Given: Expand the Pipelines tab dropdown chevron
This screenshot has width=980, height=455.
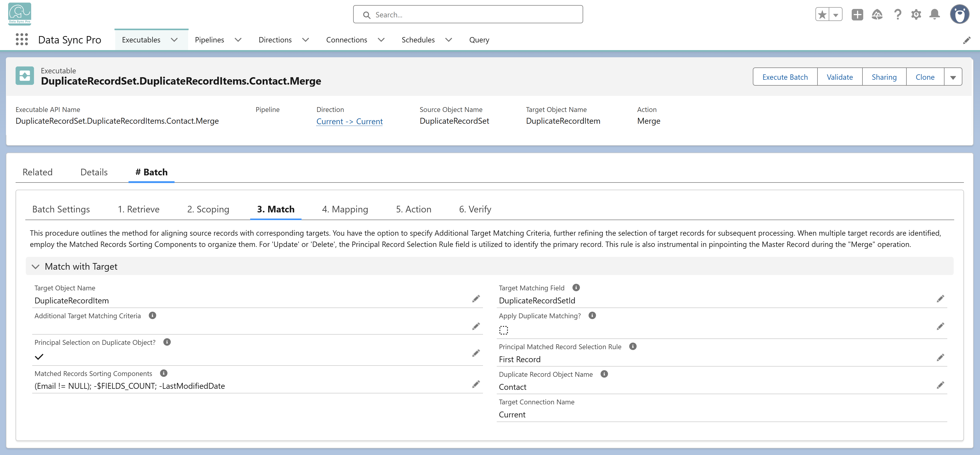Looking at the screenshot, I should [x=238, y=40].
